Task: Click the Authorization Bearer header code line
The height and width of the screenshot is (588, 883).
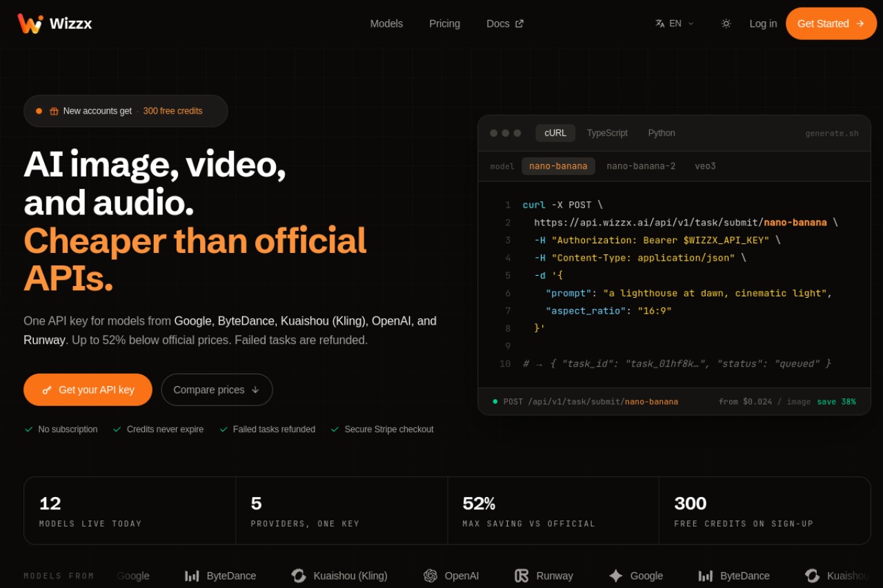Action: click(x=657, y=240)
